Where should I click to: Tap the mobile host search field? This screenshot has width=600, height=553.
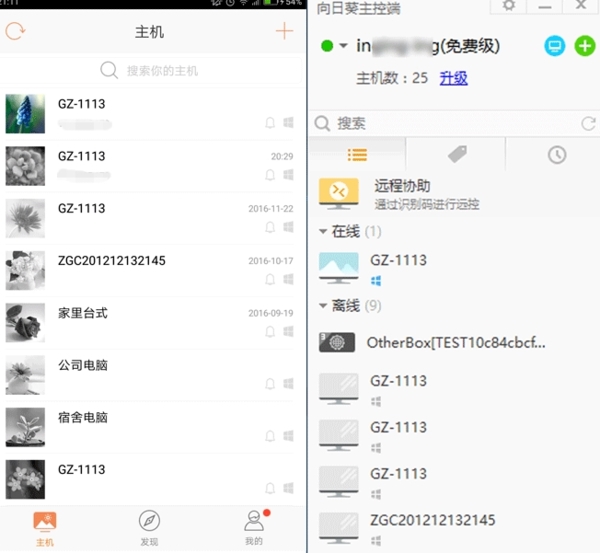(x=151, y=70)
